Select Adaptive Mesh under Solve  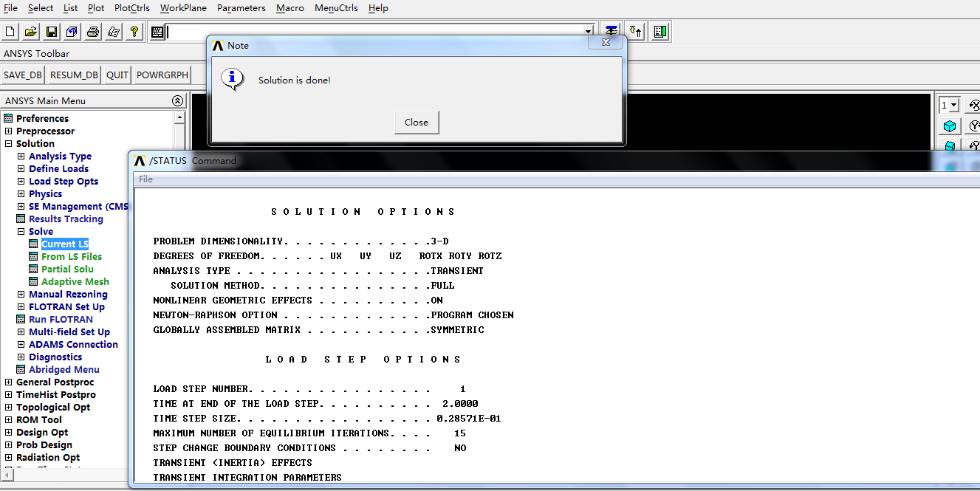tap(75, 281)
